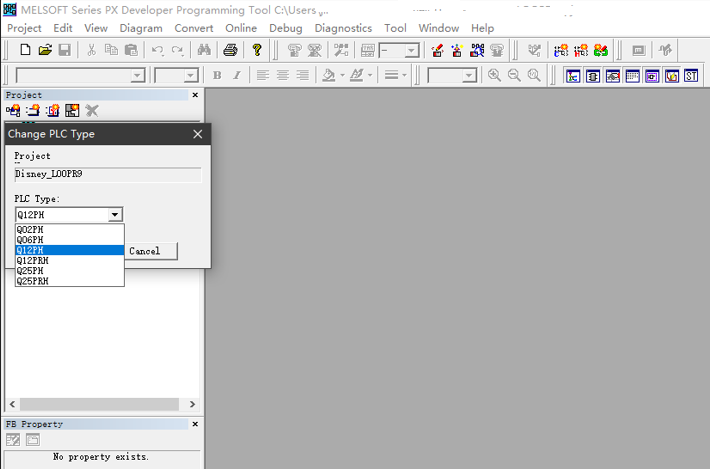This screenshot has width=710, height=469.
Task: Choose Q25PRH in the PLC type list
Action: tap(33, 281)
